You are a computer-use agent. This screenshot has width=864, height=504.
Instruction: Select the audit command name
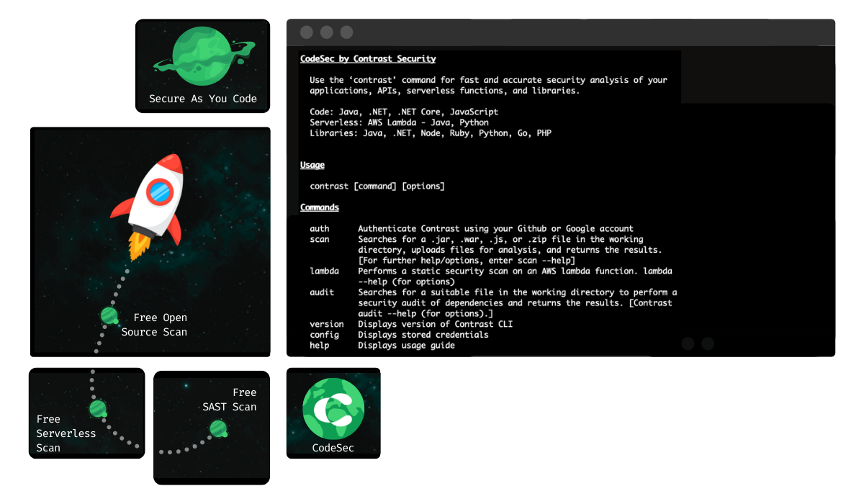click(322, 292)
